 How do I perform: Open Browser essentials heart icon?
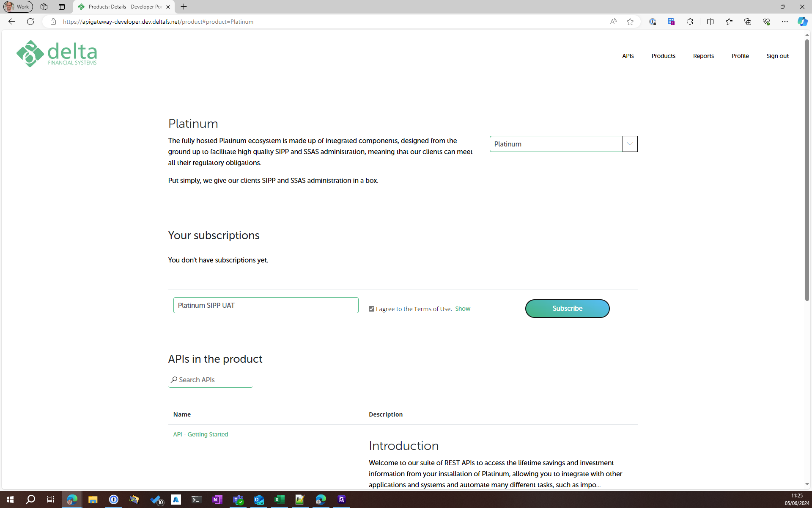coord(766,22)
